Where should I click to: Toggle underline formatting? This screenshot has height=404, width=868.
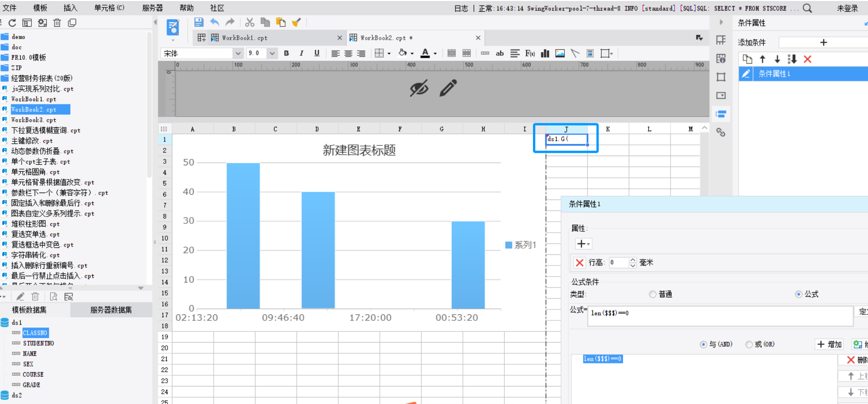317,54
